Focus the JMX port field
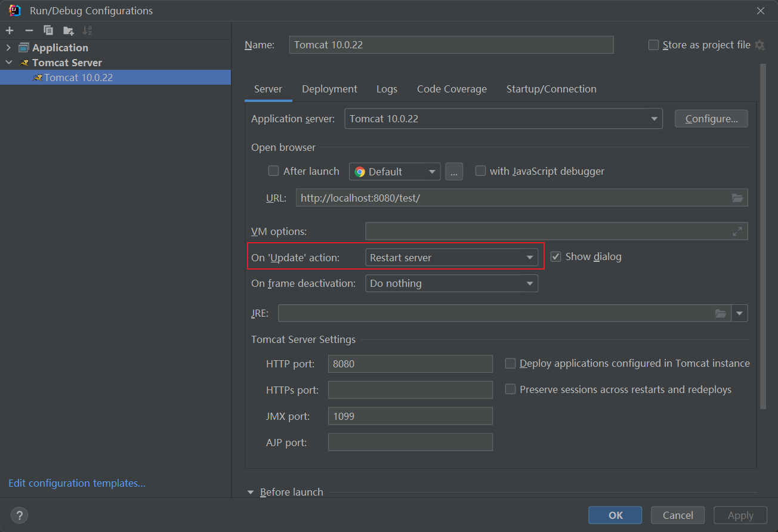778x532 pixels. 410,416
